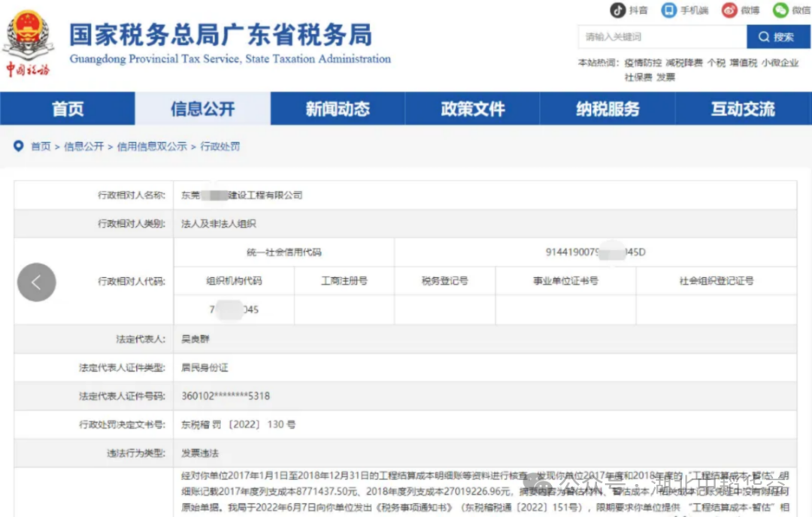Open the 新闻动态 tab
Viewport: 812px width, 517px height.
coord(338,108)
